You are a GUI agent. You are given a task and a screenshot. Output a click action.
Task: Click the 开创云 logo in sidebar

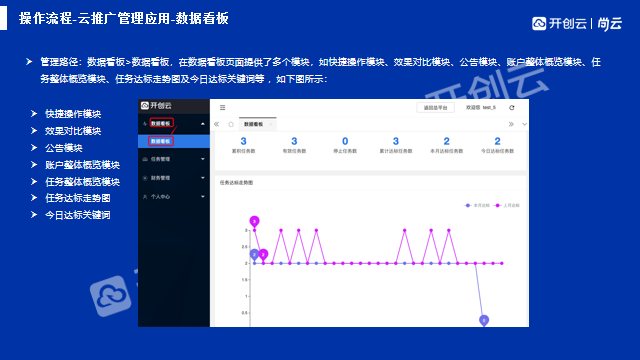[156, 106]
